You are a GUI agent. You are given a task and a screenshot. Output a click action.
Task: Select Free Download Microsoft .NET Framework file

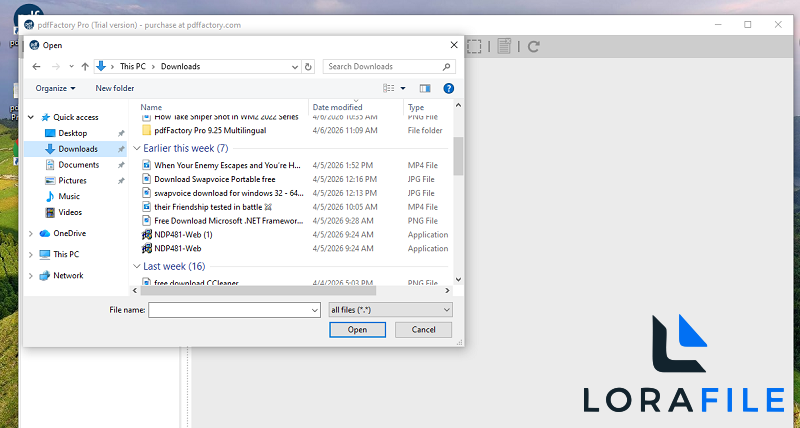tap(229, 220)
